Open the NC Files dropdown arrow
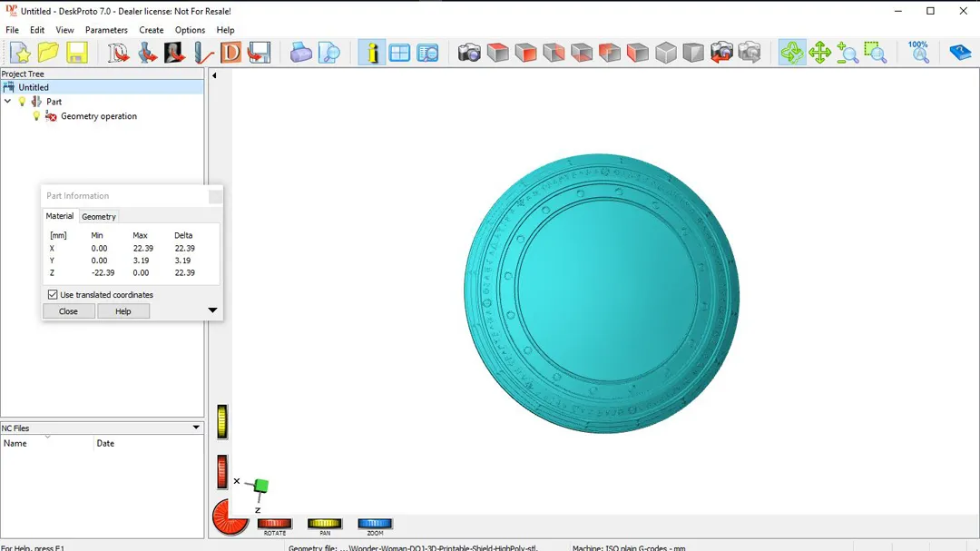 point(196,428)
